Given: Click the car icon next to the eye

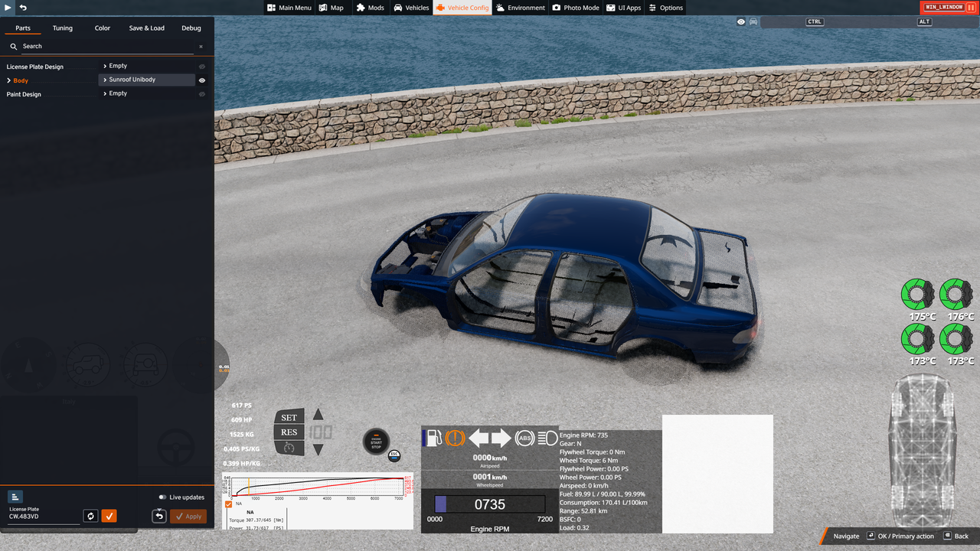Looking at the screenshot, I should pos(753,21).
